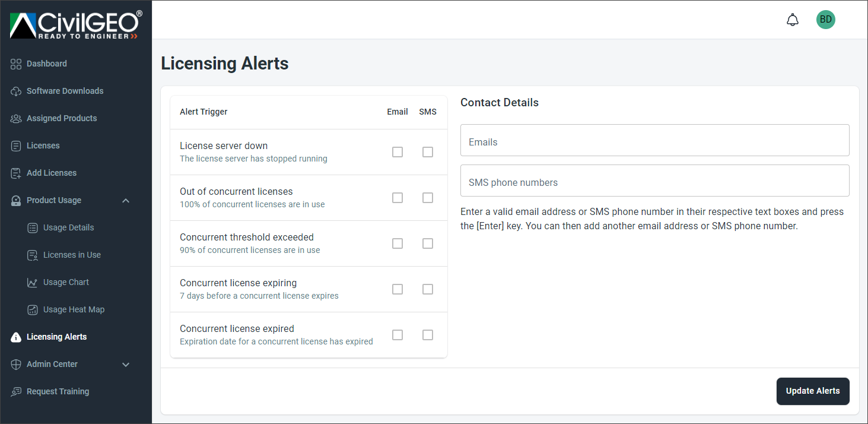Open the Usage Heat Map view
The width and height of the screenshot is (868, 424).
(72, 309)
